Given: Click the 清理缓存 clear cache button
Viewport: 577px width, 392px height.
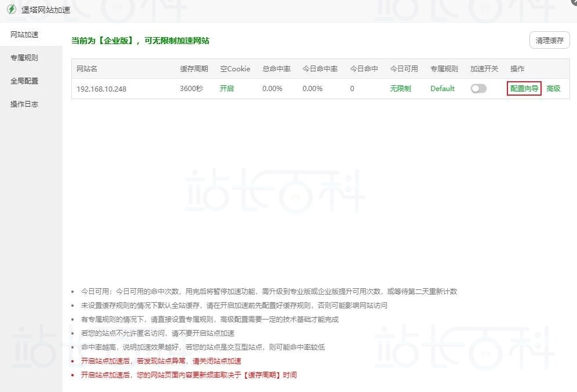Looking at the screenshot, I should coord(549,40).
